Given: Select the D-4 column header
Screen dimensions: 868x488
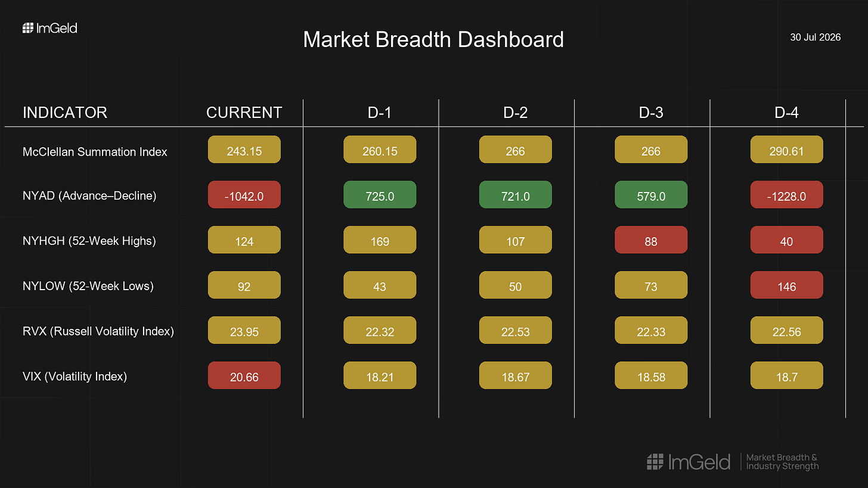Looking at the screenshot, I should [x=787, y=113].
